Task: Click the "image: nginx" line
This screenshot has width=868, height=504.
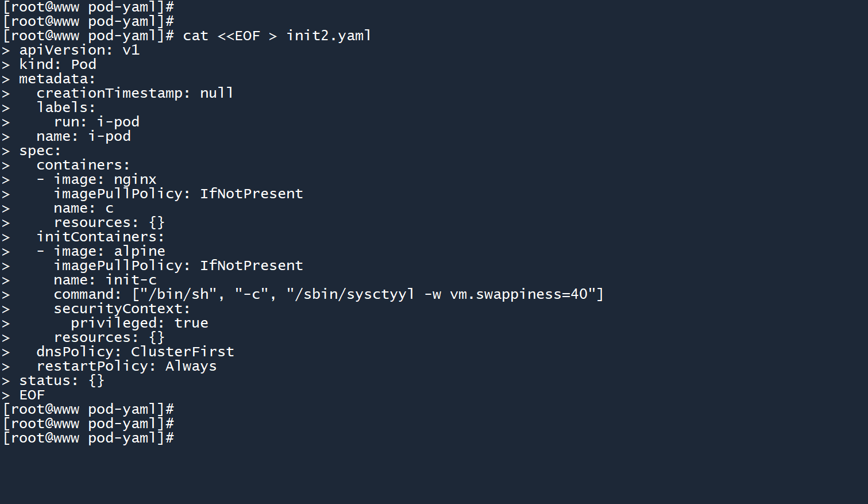Action: [105, 179]
